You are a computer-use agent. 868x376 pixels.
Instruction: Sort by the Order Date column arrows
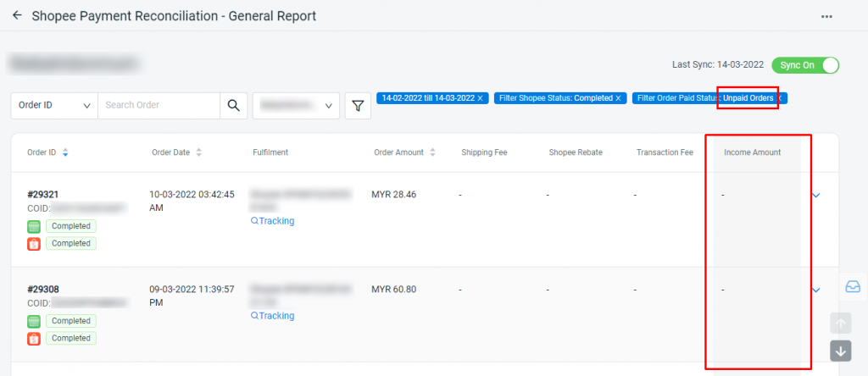pyautogui.click(x=198, y=152)
